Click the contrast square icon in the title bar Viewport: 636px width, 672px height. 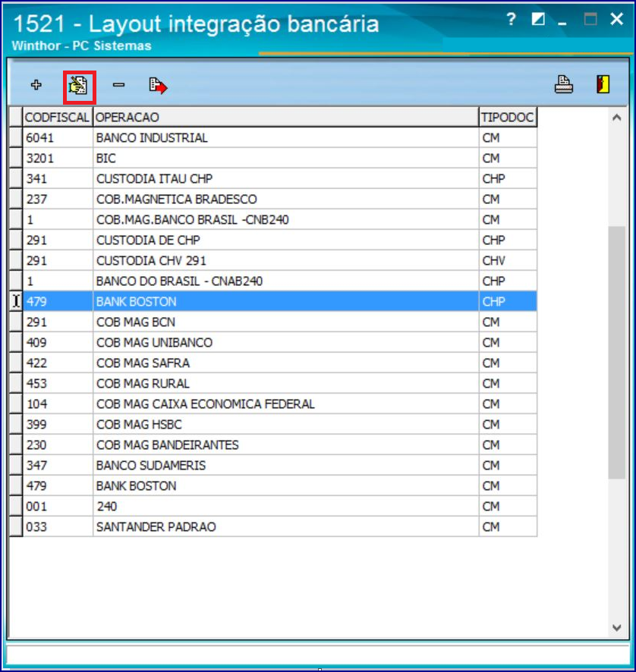point(538,19)
